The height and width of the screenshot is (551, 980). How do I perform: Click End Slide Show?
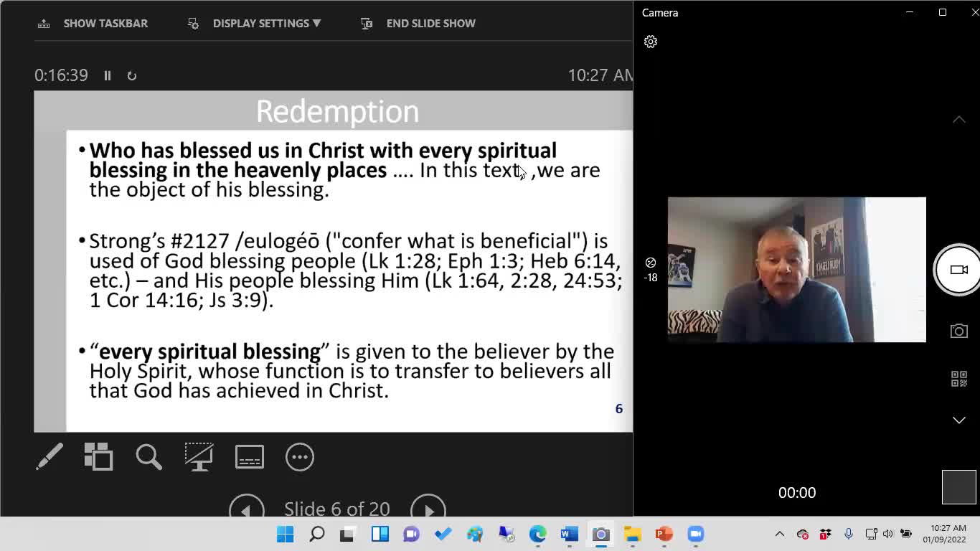tap(418, 23)
